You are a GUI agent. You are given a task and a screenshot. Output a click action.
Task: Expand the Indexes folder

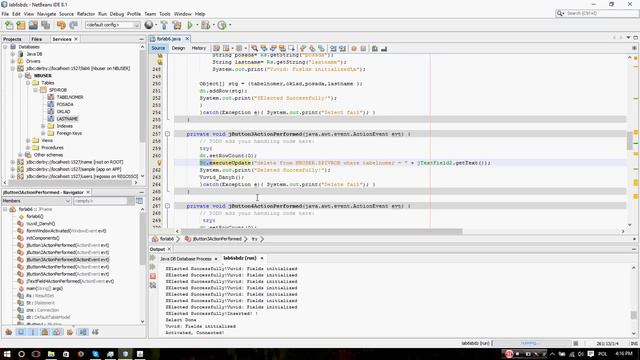[x=43, y=126]
